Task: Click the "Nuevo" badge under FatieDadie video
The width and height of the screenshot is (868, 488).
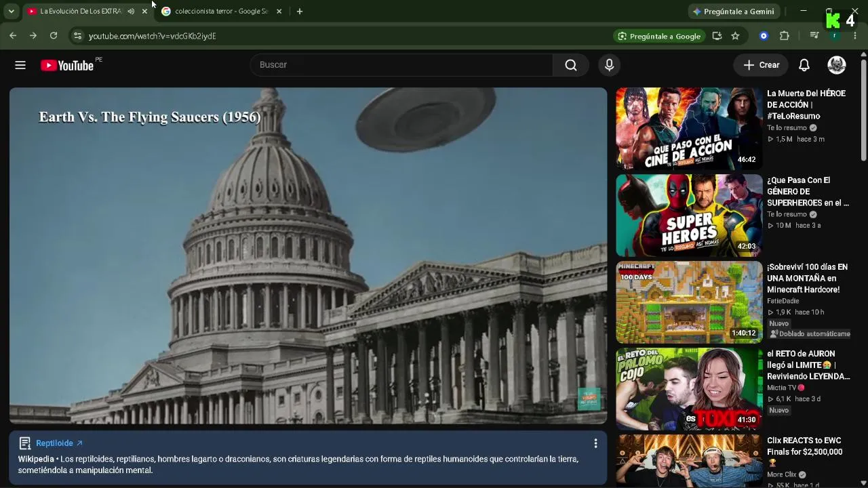Action: coord(779,323)
